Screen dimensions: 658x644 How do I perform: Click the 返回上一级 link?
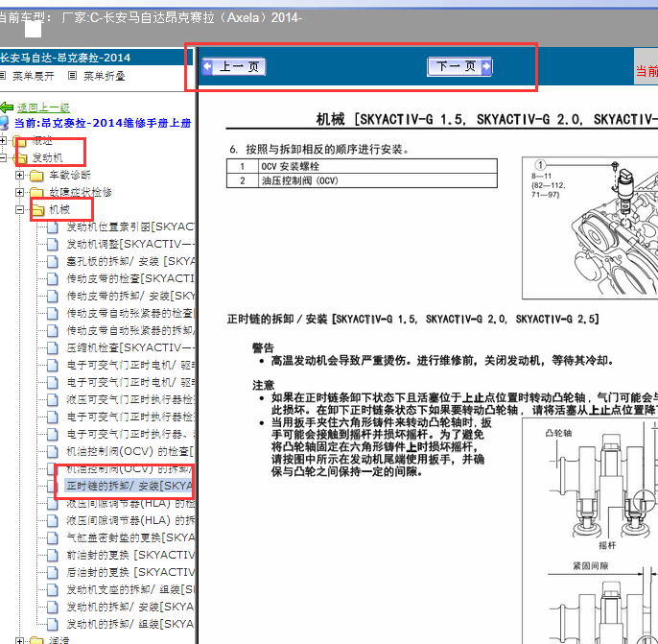point(44,107)
